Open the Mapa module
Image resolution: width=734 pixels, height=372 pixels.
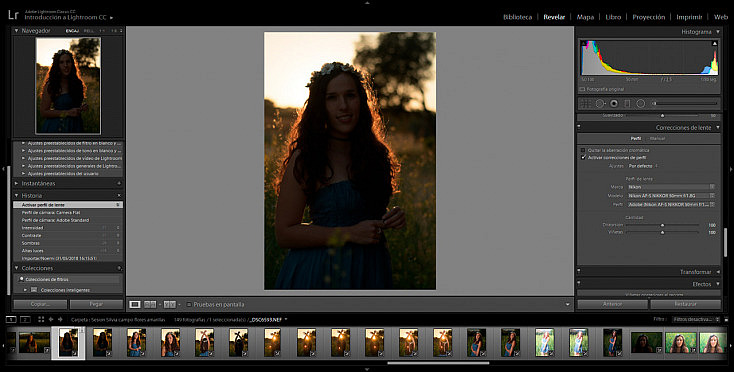585,17
